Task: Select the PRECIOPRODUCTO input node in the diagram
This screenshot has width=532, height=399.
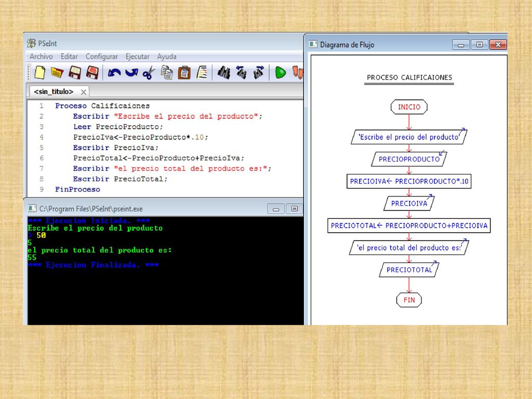Action: click(x=409, y=159)
